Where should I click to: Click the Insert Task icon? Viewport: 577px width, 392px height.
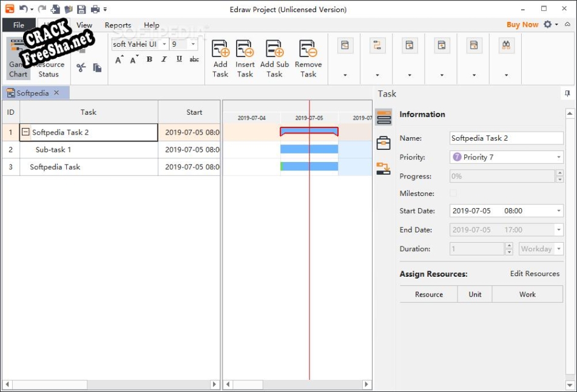click(245, 50)
